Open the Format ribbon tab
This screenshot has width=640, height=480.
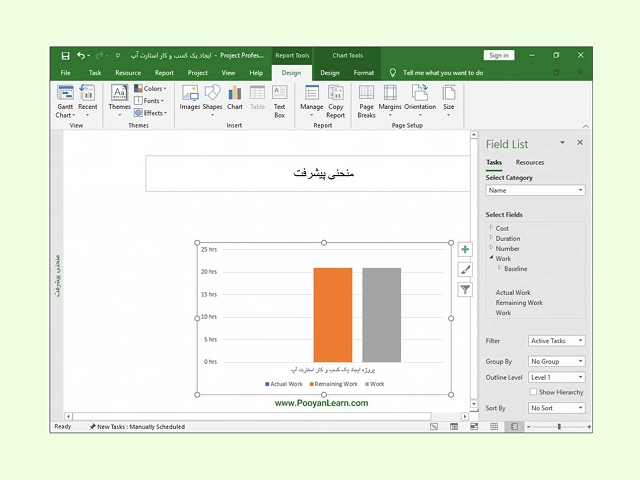[364, 73]
